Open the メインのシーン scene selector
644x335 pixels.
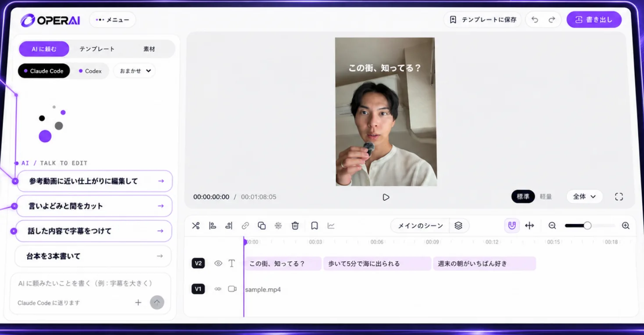point(420,226)
